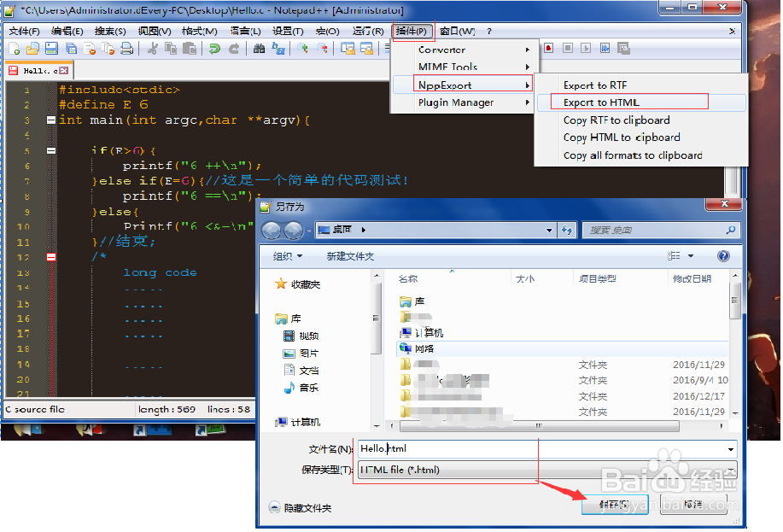Click the Zoom Out toolbar icon

tap(322, 49)
